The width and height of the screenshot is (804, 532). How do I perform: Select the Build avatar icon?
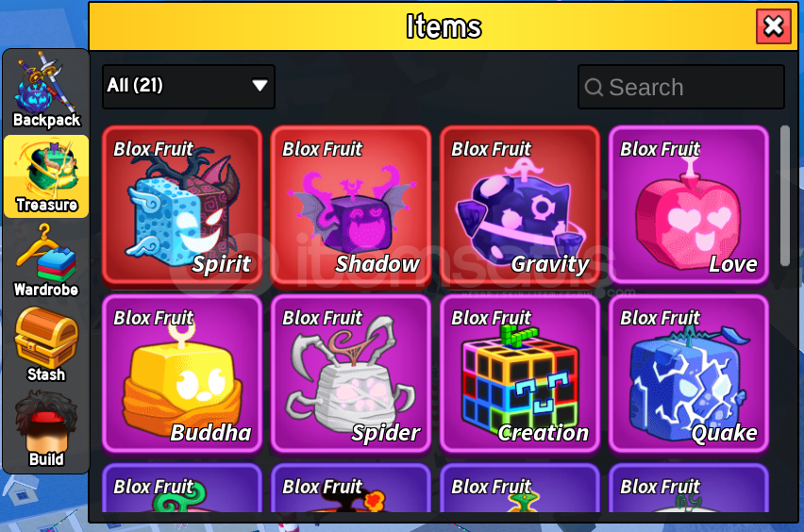46,429
